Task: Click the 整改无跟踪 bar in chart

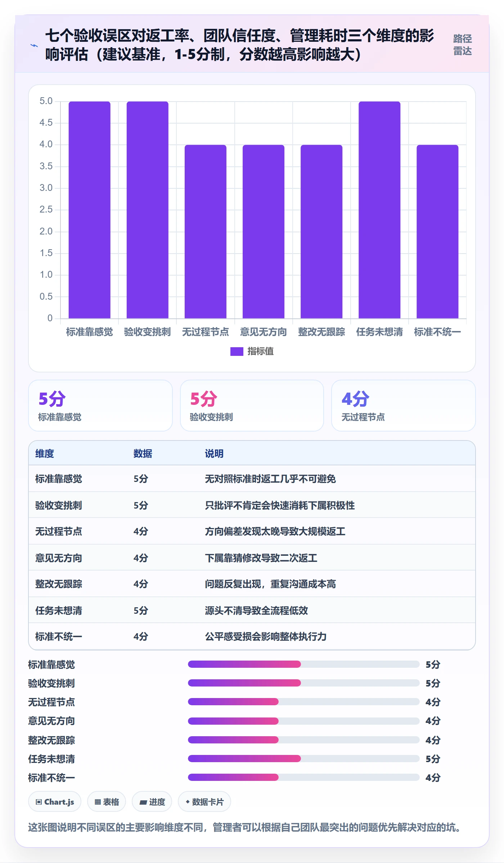Action: [321, 232]
